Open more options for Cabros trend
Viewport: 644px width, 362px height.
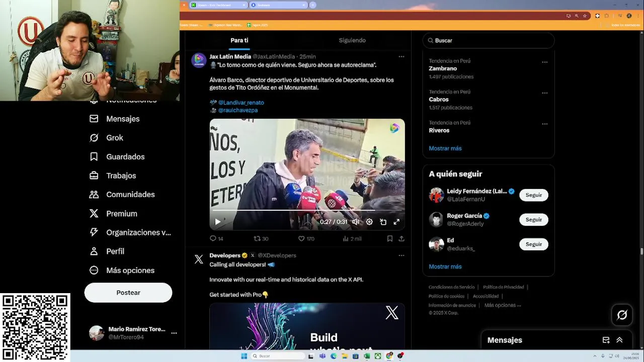[544, 93]
